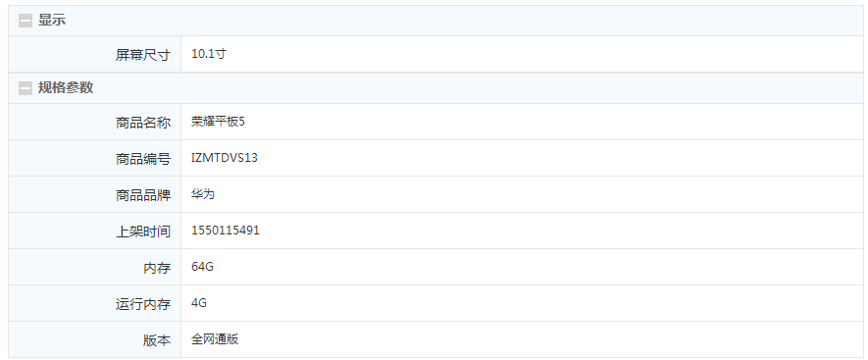Click the 屏幕尺寸 label cell
Screen dimensions: 868x360
(95, 54)
